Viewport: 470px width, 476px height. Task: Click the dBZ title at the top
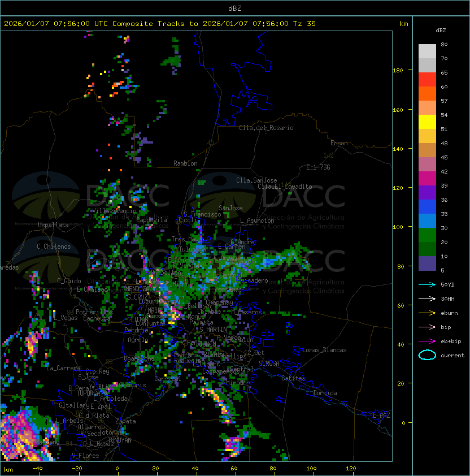(x=235, y=8)
